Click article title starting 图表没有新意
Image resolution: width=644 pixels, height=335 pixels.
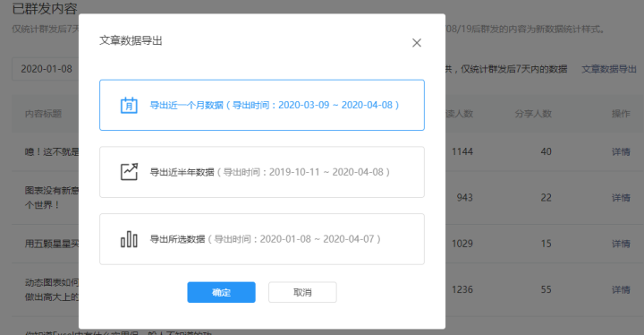(52, 198)
